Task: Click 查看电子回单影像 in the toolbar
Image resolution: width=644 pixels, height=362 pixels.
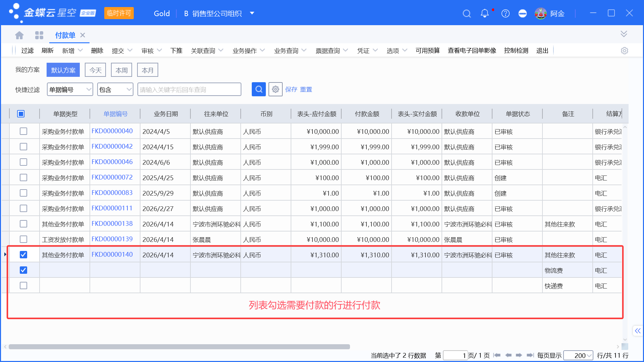Action: tap(472, 51)
